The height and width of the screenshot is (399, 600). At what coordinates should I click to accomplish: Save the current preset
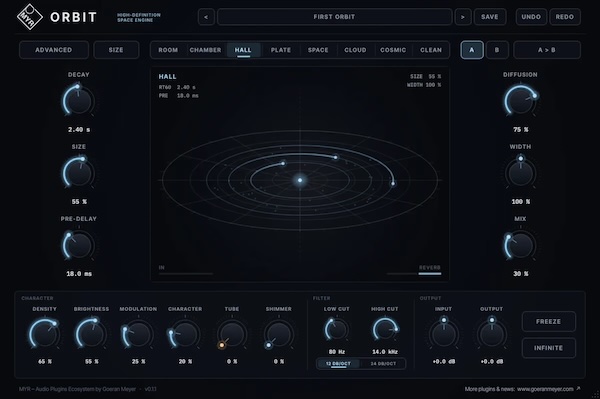(x=490, y=17)
